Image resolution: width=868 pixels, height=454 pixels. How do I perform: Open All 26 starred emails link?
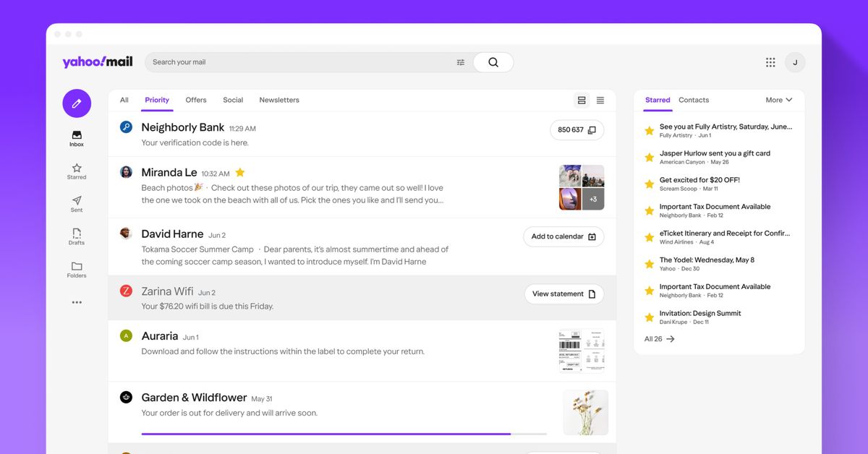[658, 338]
